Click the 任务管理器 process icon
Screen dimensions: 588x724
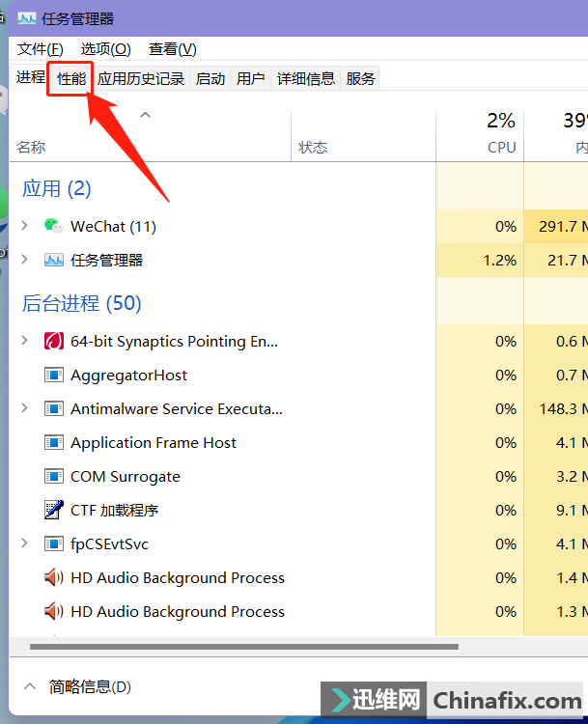(53, 260)
